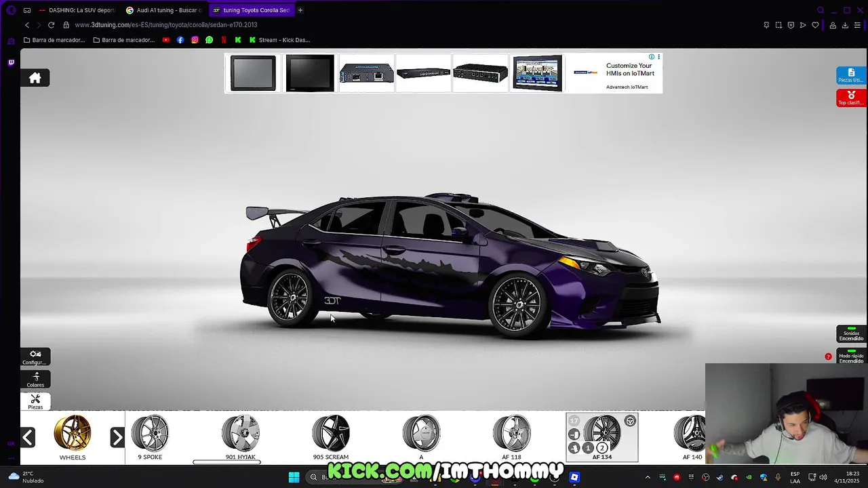Open the Colores panel
Viewport: 868px width, 488px height.
click(x=35, y=380)
